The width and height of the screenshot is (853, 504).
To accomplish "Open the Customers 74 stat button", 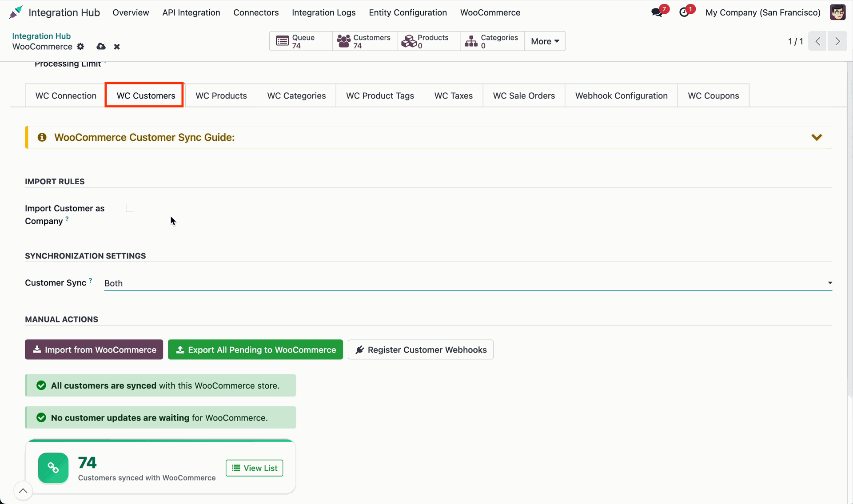I will (x=364, y=41).
